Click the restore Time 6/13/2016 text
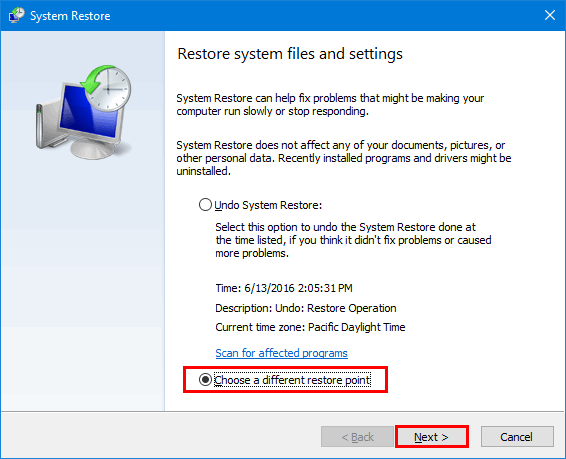Screen dimensions: 566x459 (284, 288)
